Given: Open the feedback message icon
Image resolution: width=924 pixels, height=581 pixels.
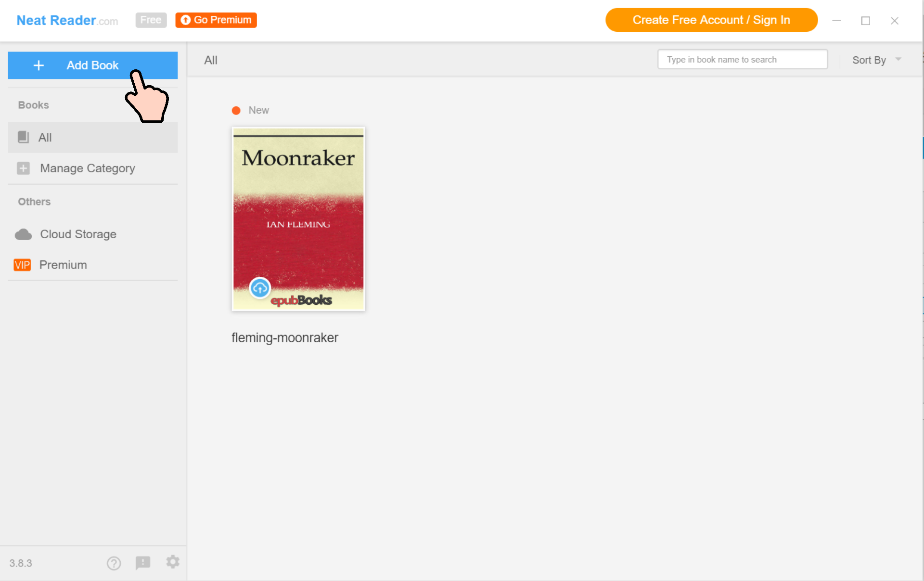Looking at the screenshot, I should coord(143,563).
